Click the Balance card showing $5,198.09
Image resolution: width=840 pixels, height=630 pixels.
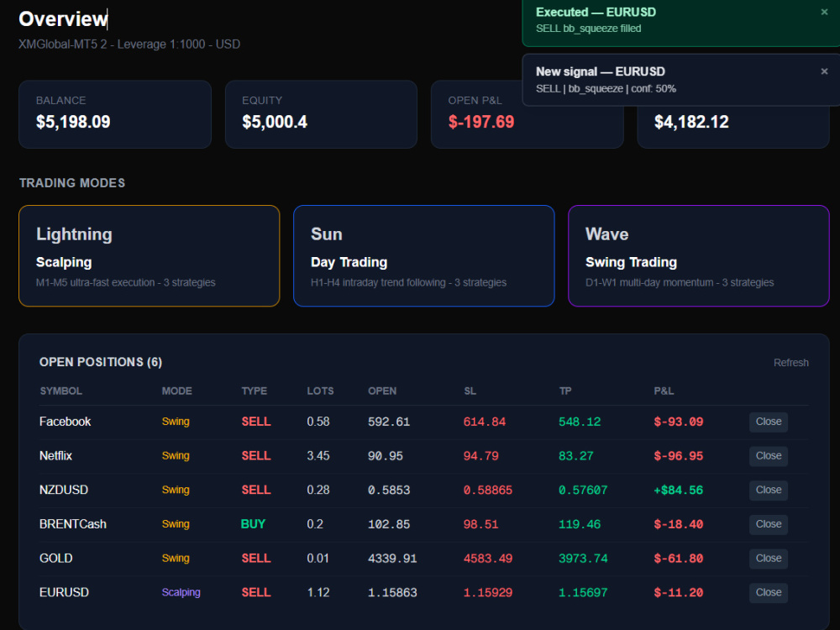pyautogui.click(x=114, y=114)
